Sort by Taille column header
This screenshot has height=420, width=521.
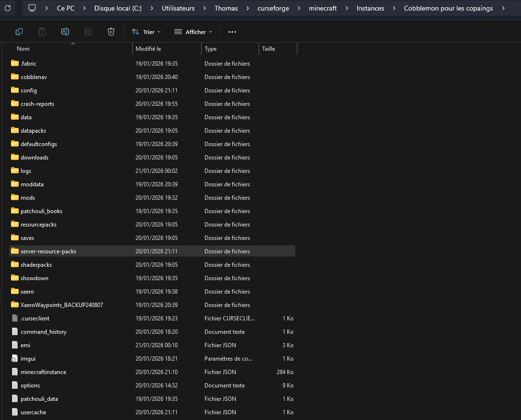tap(268, 49)
